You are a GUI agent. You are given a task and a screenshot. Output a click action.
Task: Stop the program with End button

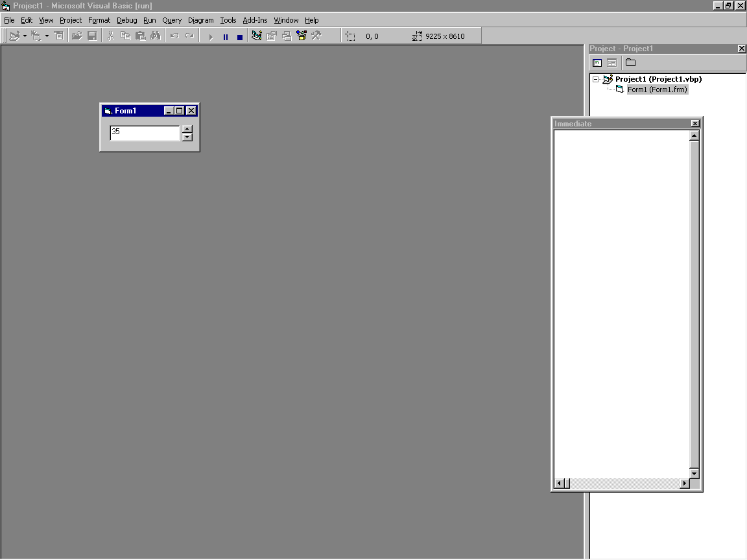tap(240, 37)
